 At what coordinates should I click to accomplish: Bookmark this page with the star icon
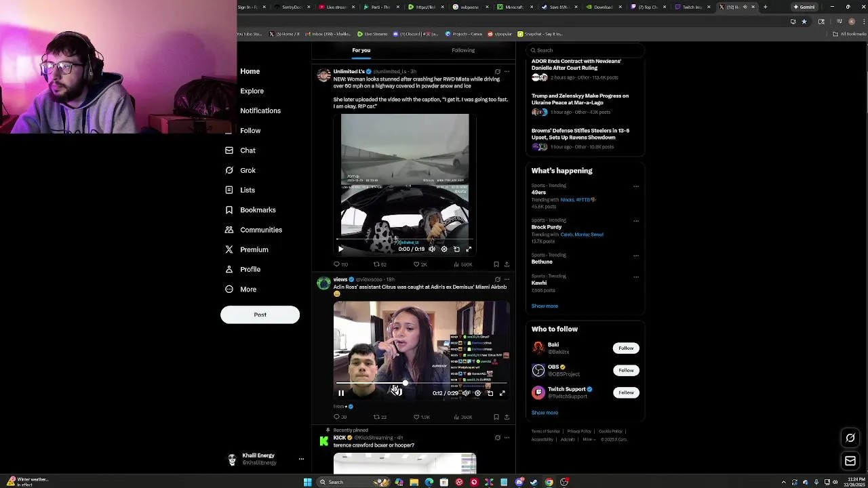pyautogui.click(x=804, y=21)
